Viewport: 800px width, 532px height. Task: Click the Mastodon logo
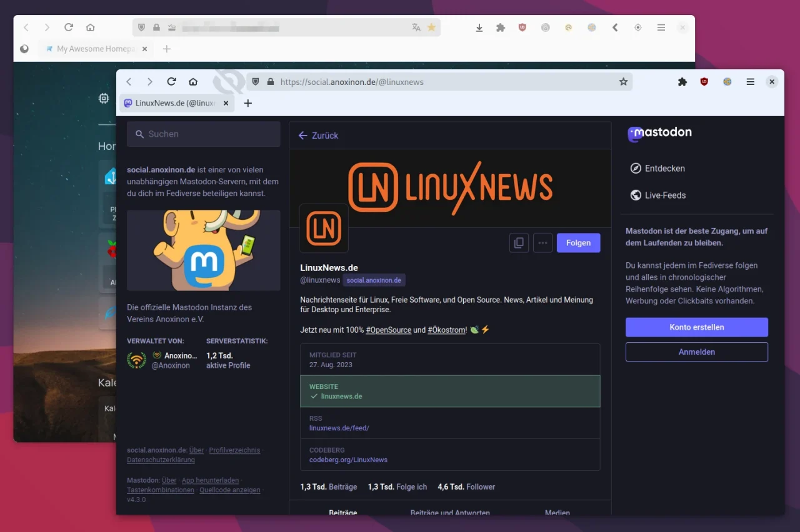pyautogui.click(x=660, y=133)
